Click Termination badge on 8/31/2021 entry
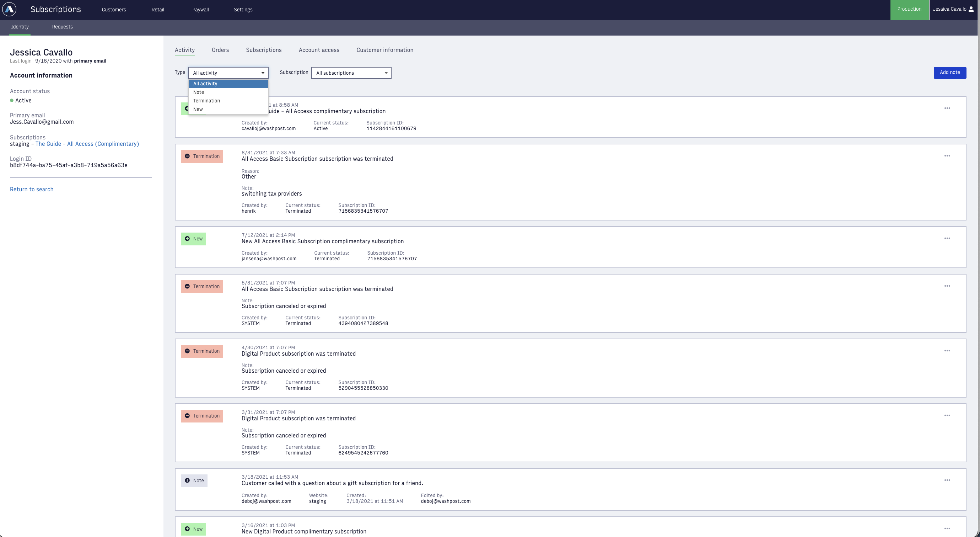This screenshot has width=980, height=537. [x=202, y=156]
